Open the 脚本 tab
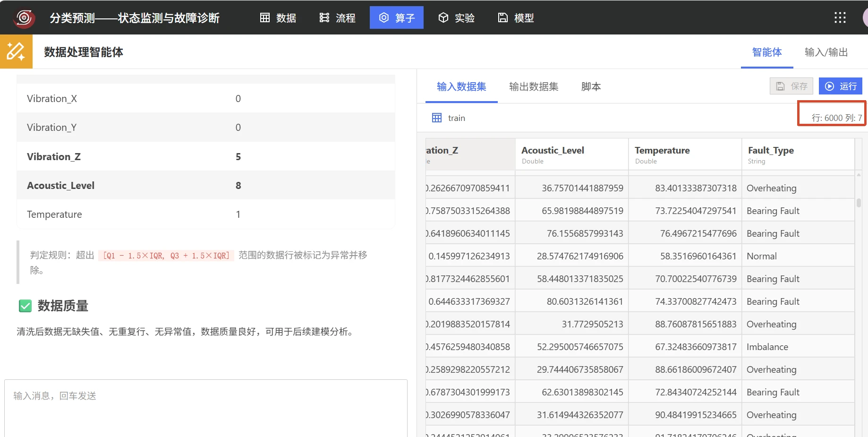The image size is (868, 437). pos(591,86)
